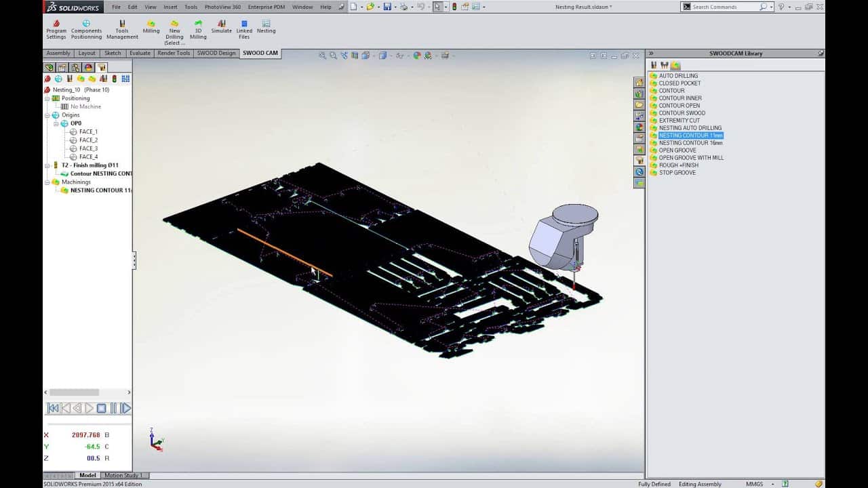Collapse the Origins tree node
Screen dimensions: 868x488
(47, 115)
